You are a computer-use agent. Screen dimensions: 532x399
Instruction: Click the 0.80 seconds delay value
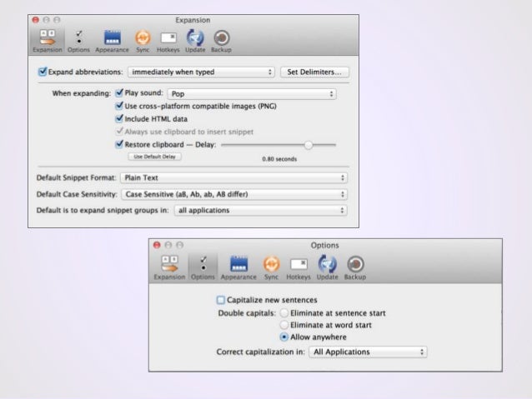(279, 159)
